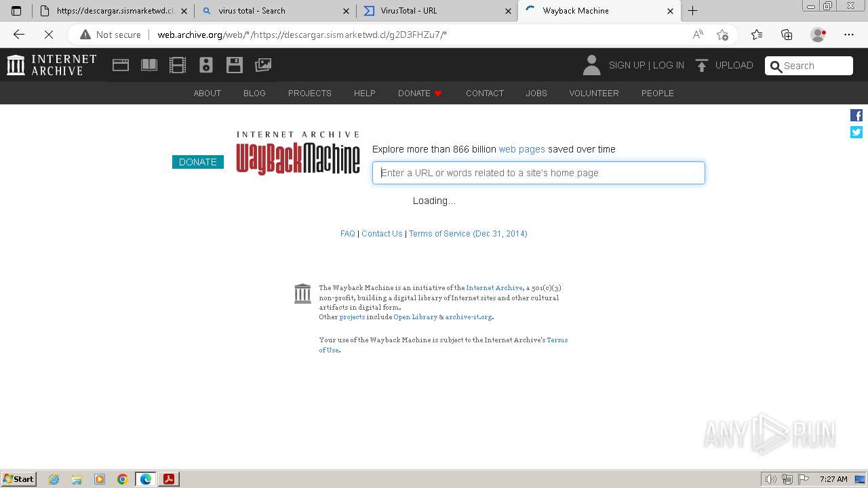The height and width of the screenshot is (488, 868).
Task: Close the Wayback Machine tab
Action: pos(670,11)
